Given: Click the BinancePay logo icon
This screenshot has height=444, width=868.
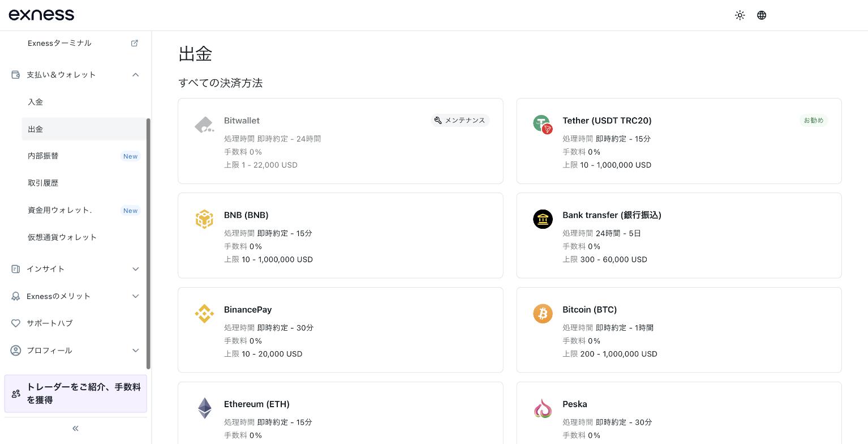Looking at the screenshot, I should tap(204, 314).
